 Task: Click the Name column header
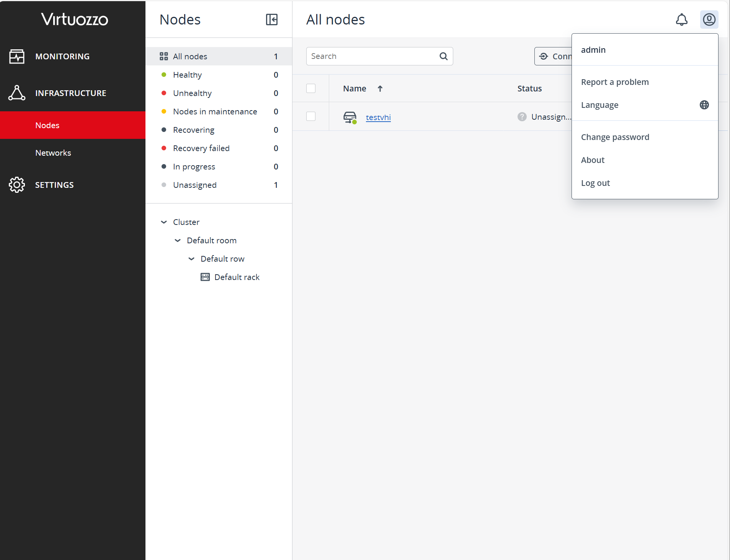point(354,88)
